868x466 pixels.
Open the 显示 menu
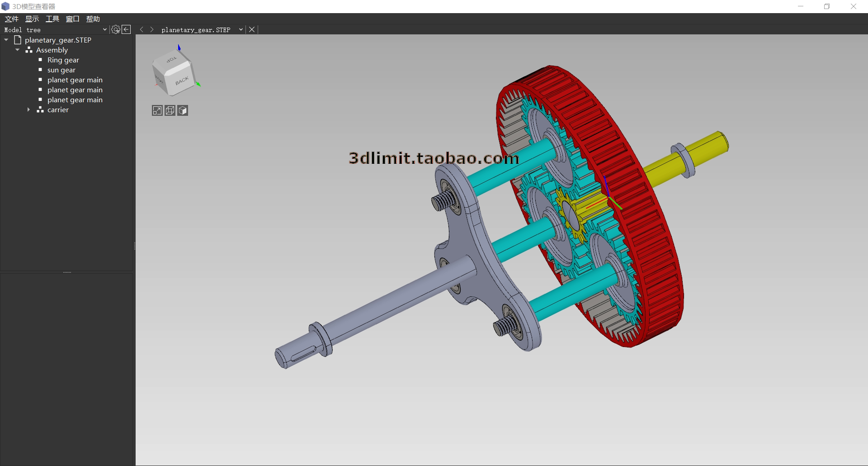point(32,19)
